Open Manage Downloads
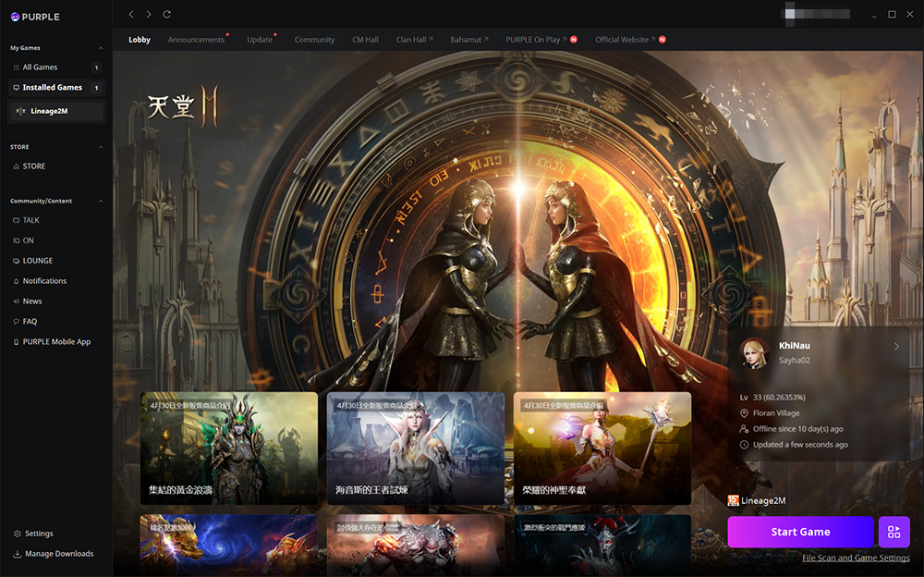Viewport: 924px width, 577px height. tap(58, 554)
